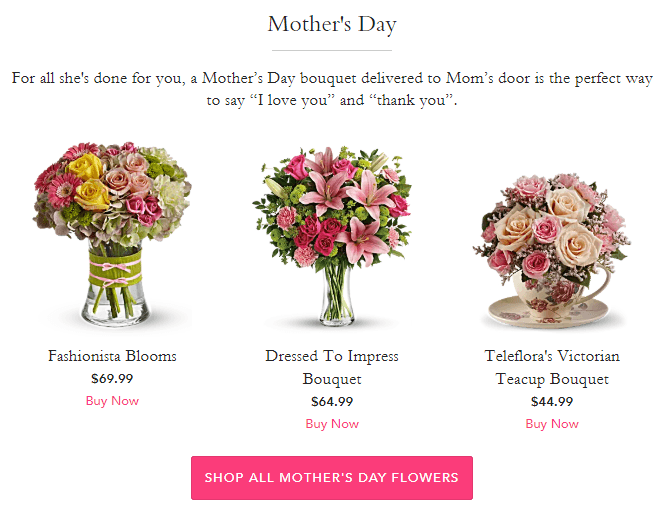
Task: Click the divider line under the heading
Action: [332, 50]
